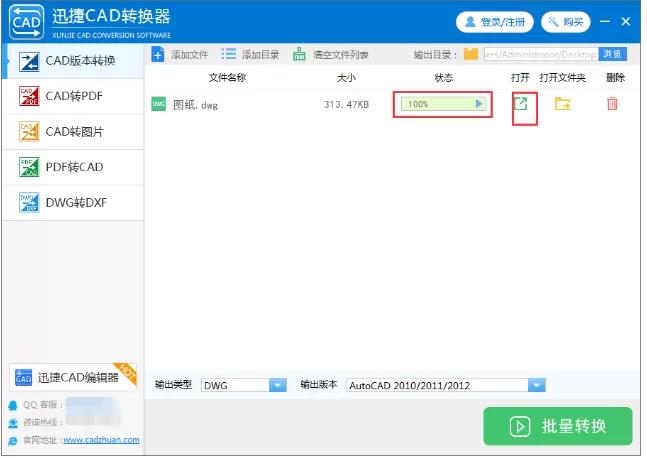This screenshot has height=458, width=647.
Task: Click the CAD转PDF sidebar icon
Action: tap(29, 96)
